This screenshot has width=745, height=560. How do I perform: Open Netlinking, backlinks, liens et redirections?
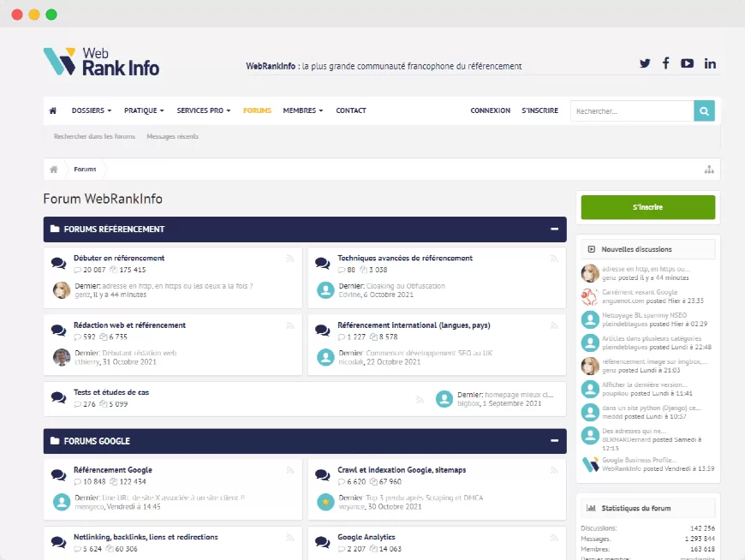[146, 537]
